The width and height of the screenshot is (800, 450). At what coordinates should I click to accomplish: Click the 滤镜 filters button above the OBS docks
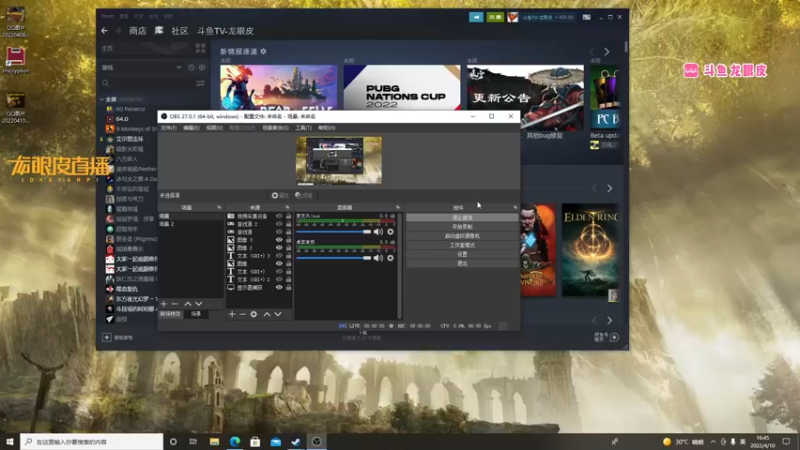tap(304, 195)
